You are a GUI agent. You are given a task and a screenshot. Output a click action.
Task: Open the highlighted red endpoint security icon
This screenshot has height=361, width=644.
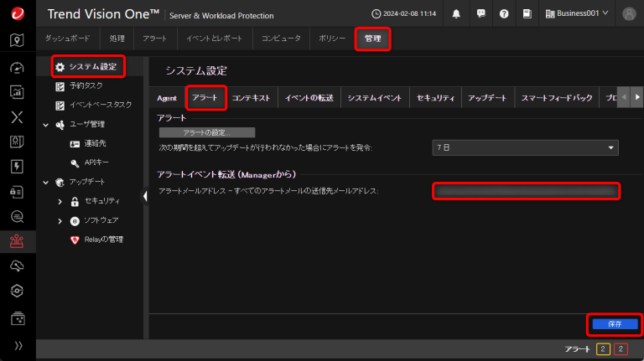pos(17,241)
